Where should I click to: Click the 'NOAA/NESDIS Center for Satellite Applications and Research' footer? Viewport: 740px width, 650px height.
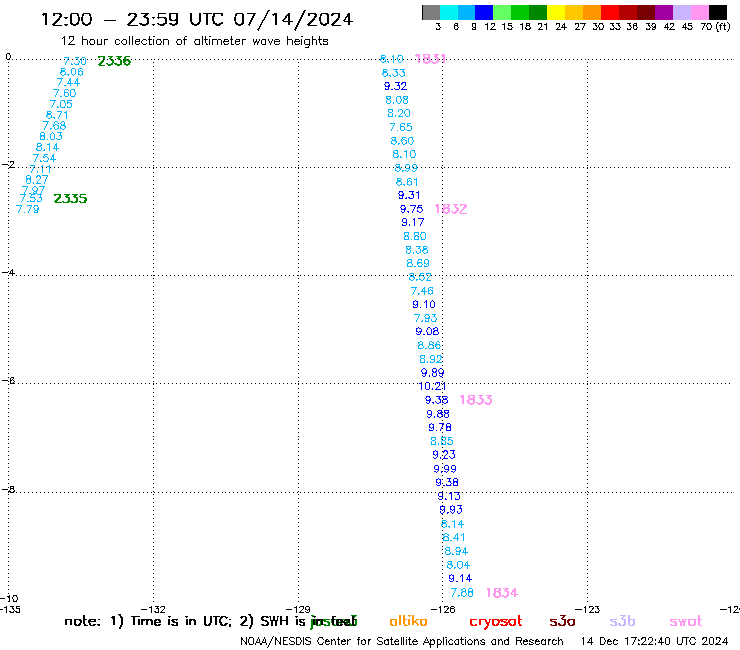[x=402, y=642]
